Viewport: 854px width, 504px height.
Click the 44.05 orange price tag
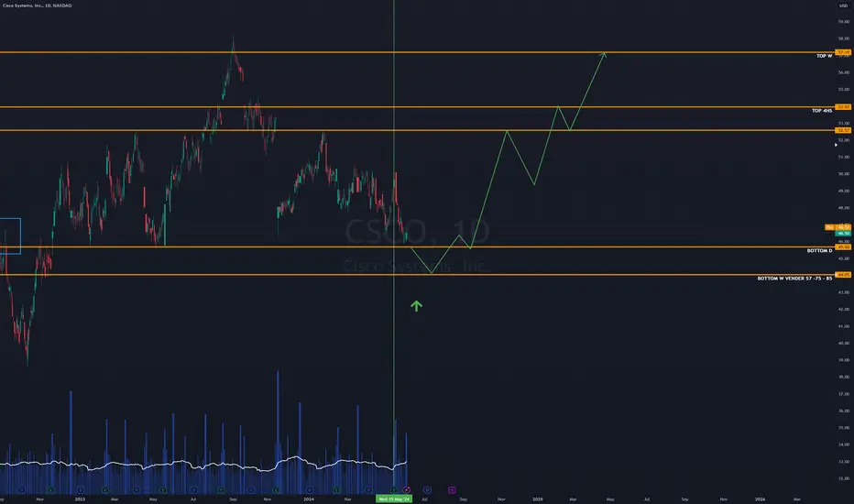[843, 275]
